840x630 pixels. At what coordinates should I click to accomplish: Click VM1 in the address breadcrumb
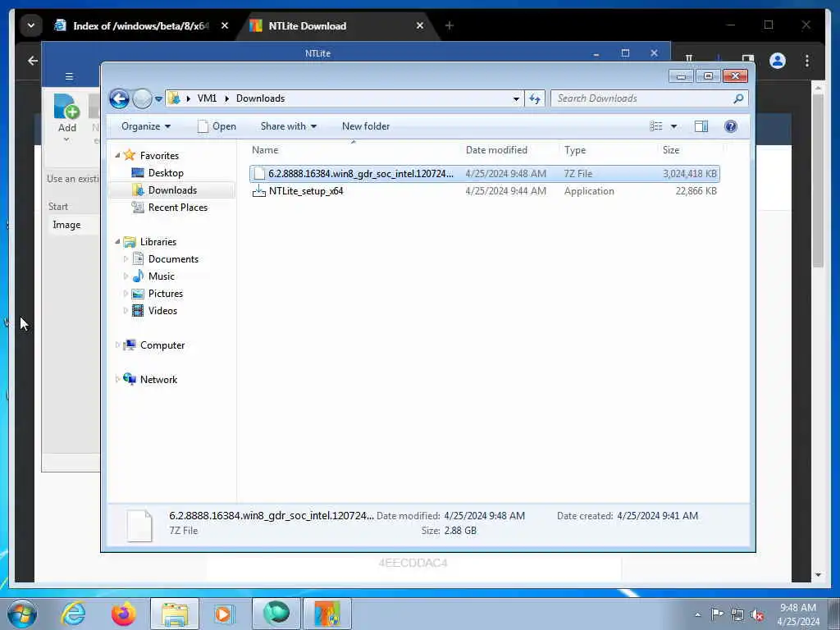point(207,98)
